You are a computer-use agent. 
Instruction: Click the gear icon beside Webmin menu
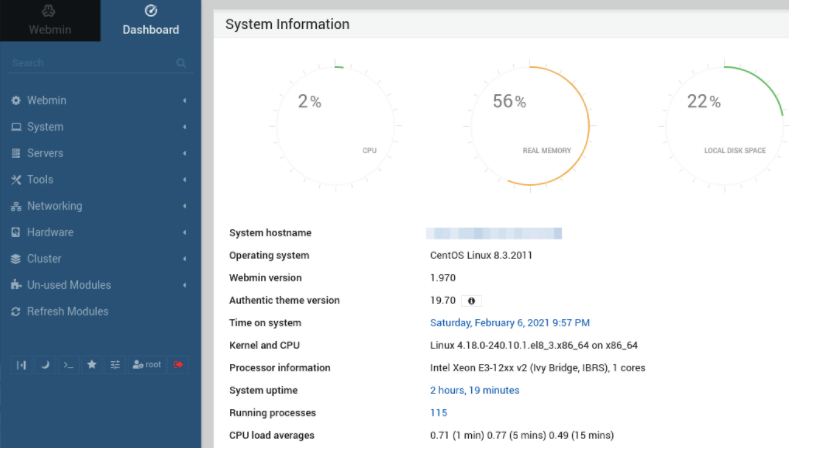(x=16, y=100)
